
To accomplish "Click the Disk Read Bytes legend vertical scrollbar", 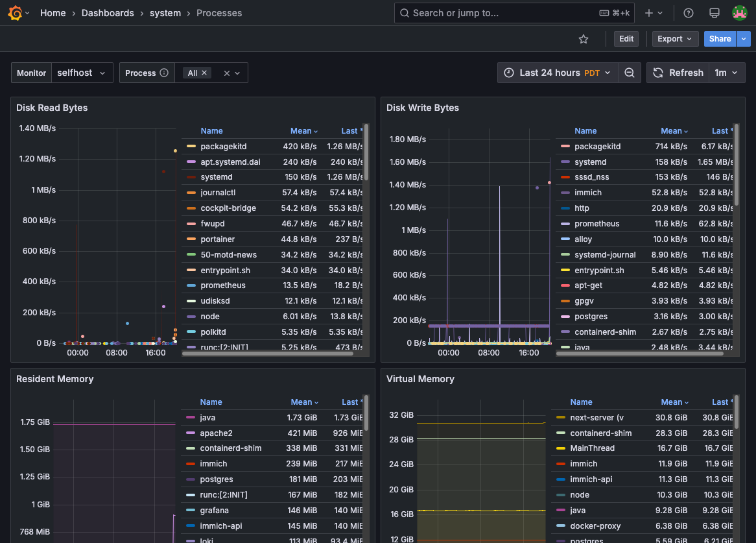I will click(366, 152).
